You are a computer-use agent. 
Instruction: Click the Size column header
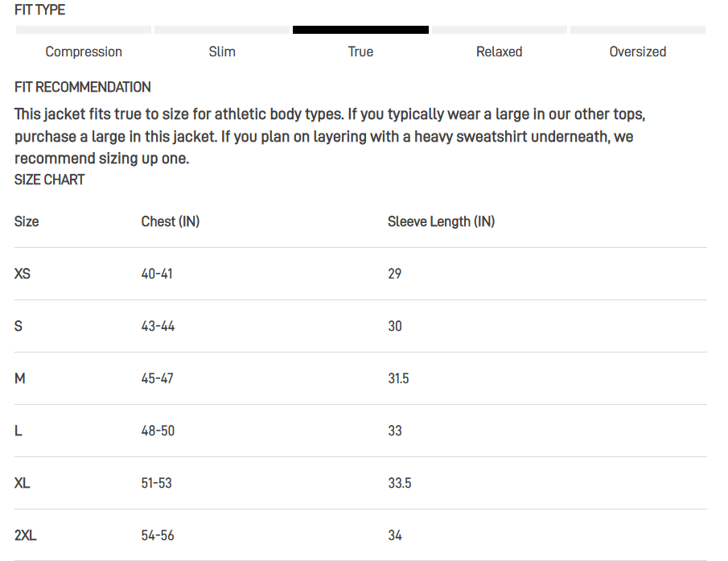[x=27, y=221]
